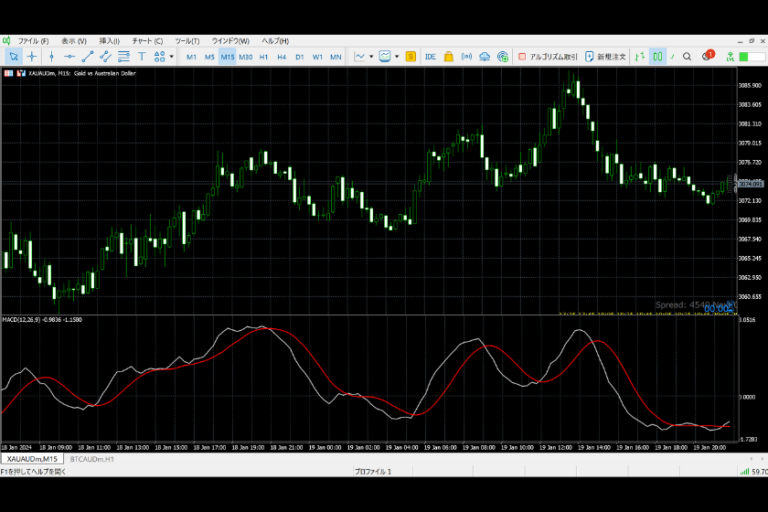
Task: Click プロファイル 1 in the status bar
Action: (x=373, y=471)
